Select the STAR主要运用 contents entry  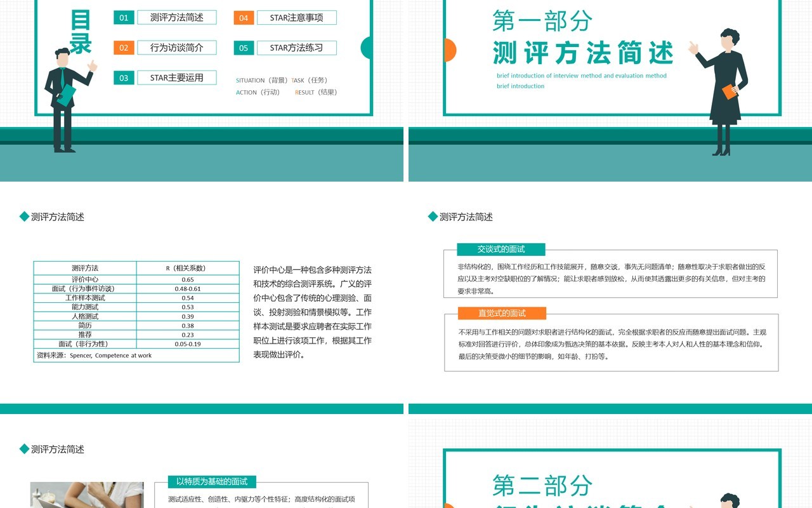tap(177, 77)
